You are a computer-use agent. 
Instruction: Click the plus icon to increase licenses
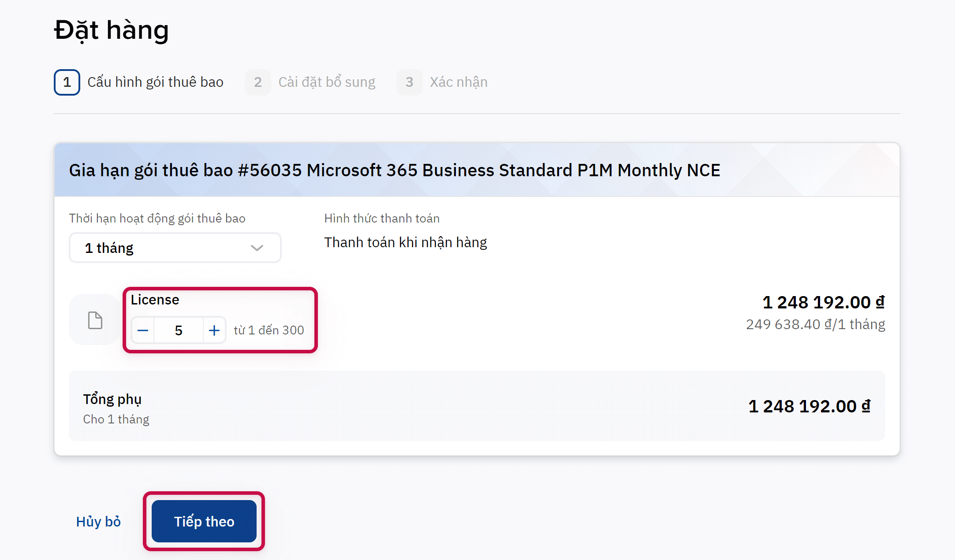(x=214, y=330)
